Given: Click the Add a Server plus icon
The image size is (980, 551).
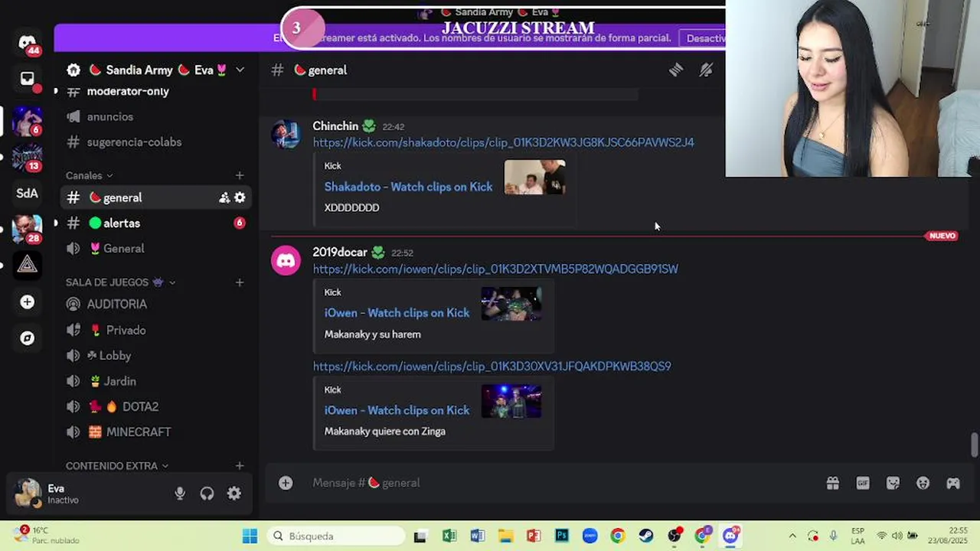Looking at the screenshot, I should [x=28, y=302].
